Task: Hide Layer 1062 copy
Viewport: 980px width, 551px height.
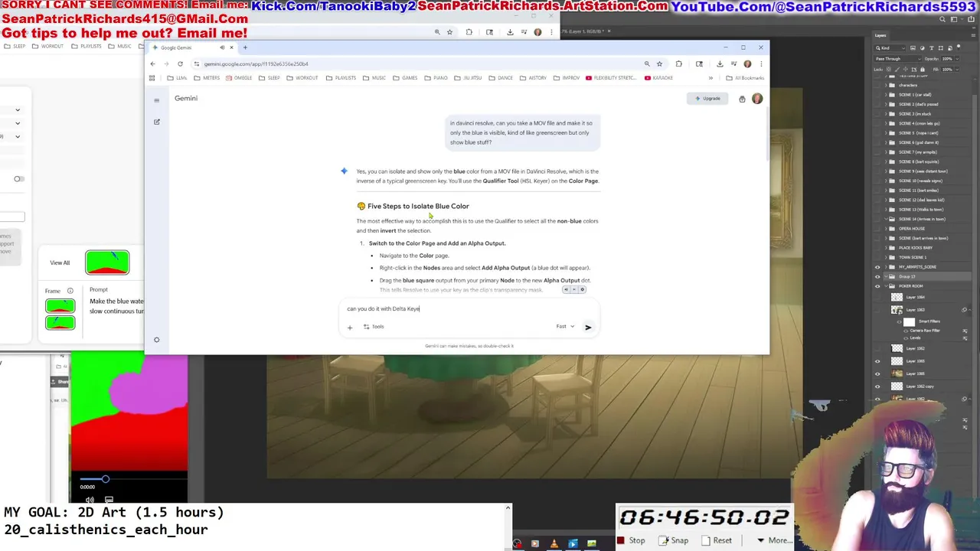Action: (877, 386)
